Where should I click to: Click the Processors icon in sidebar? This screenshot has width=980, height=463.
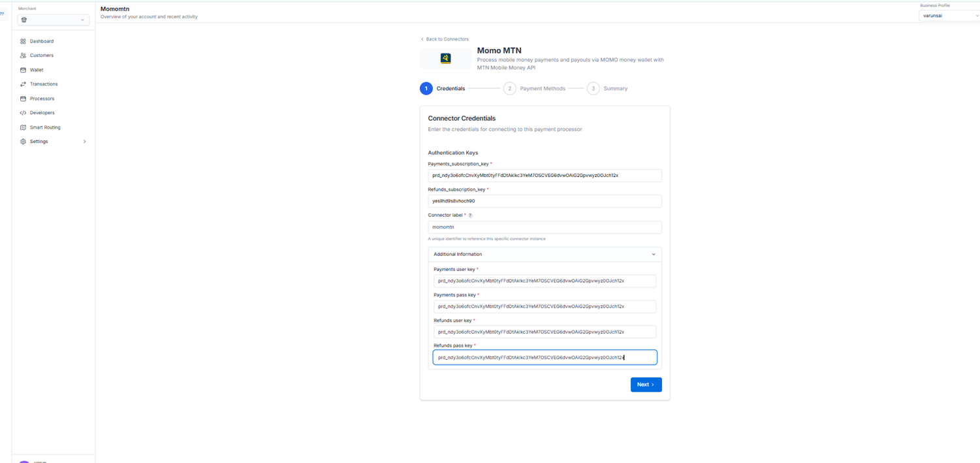[x=23, y=99]
